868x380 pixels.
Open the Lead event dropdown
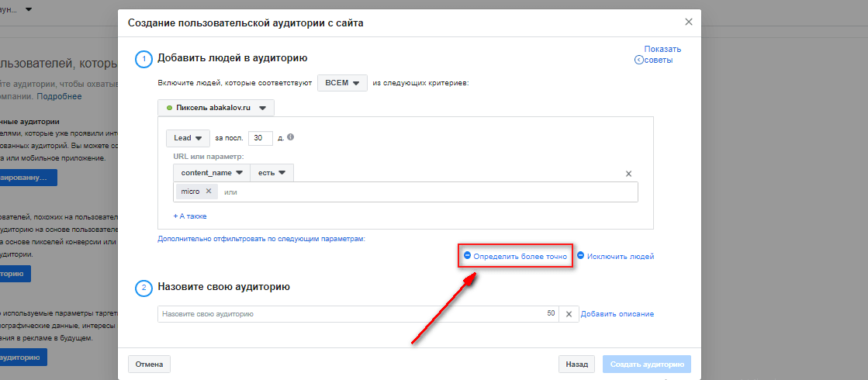[188, 138]
